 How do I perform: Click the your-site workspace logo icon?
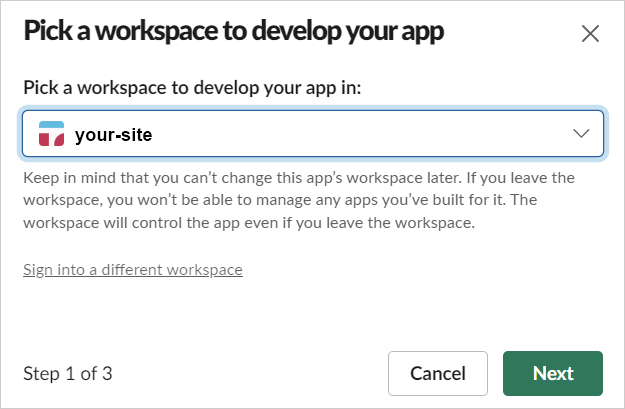[50, 134]
